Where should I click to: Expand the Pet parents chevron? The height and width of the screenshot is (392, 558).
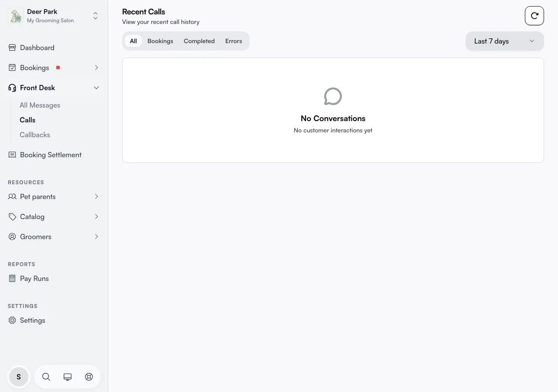click(96, 196)
